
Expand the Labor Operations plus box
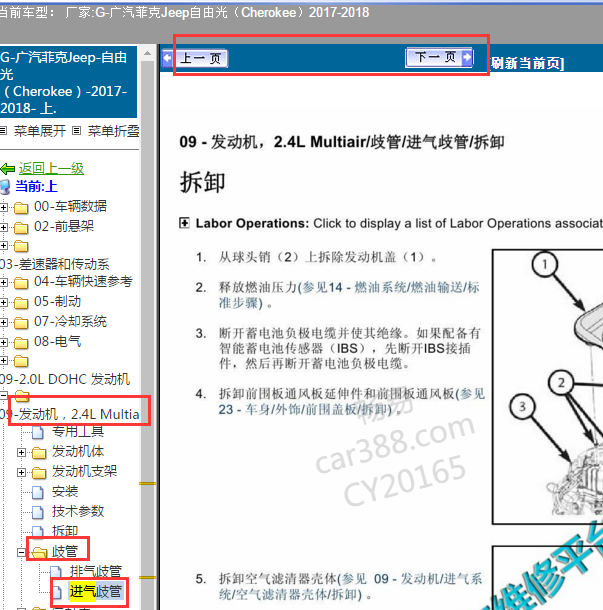184,223
